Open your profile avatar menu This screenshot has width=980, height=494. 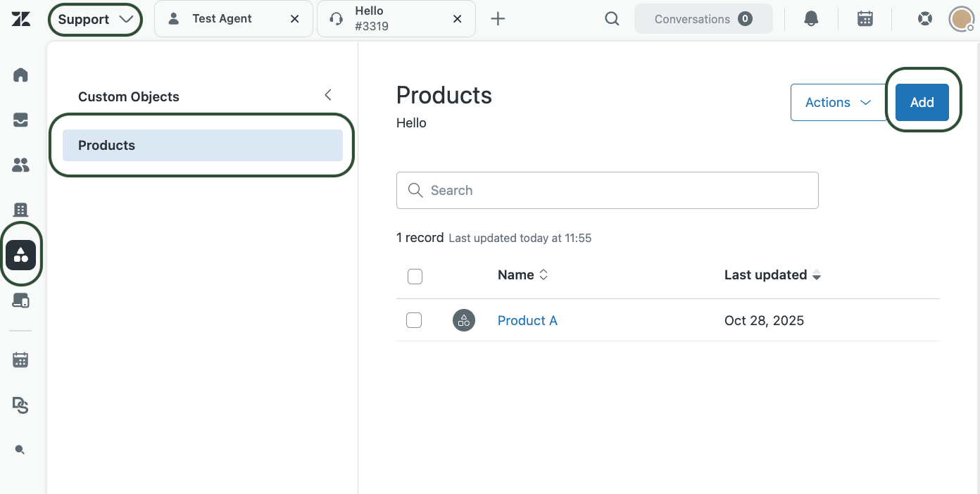pyautogui.click(x=960, y=18)
